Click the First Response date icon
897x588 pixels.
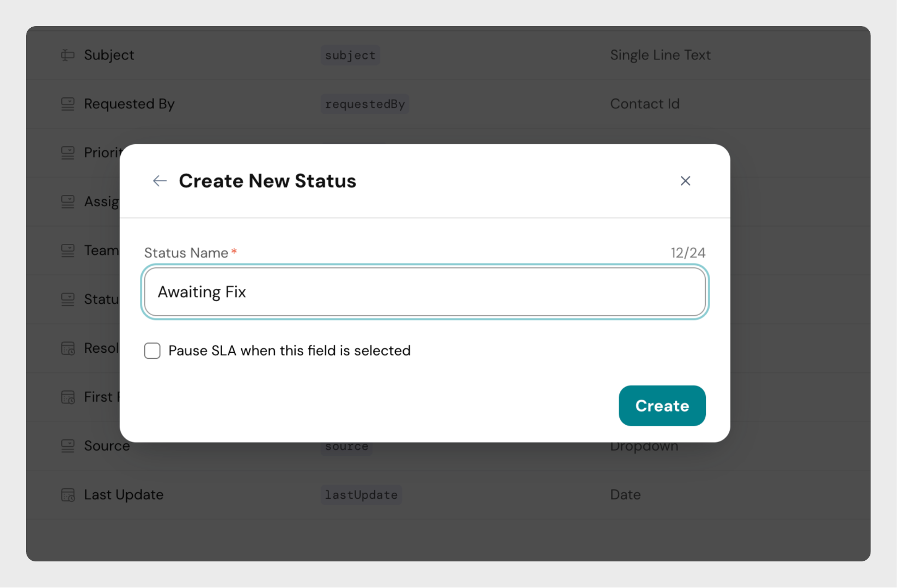coord(68,397)
